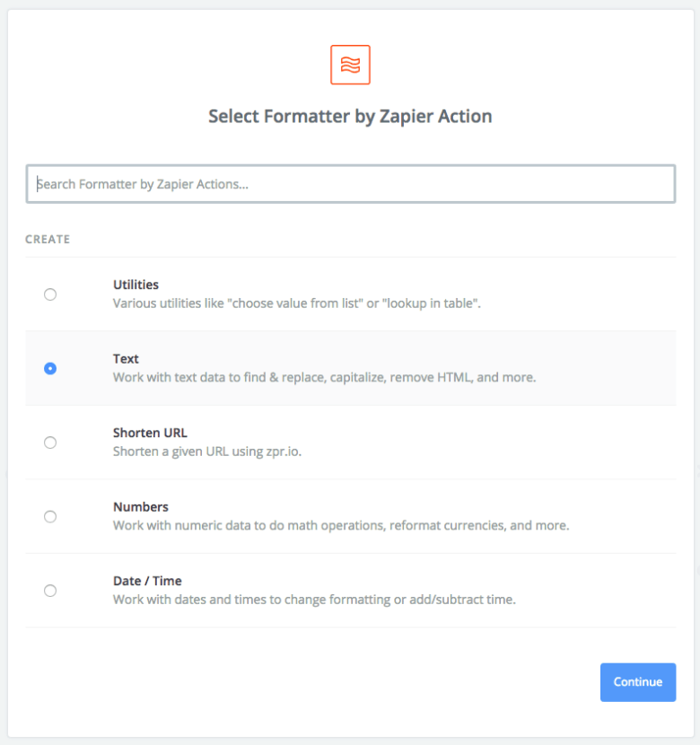Click the 'Select Formatter by Zapier Action' heading
This screenshot has width=700, height=745.
(x=350, y=117)
